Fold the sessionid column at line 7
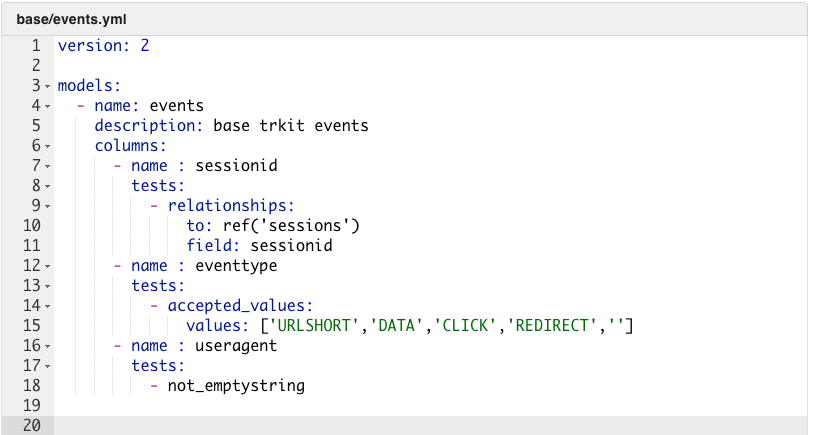Viewport: 813px width, 435px height. [x=47, y=166]
